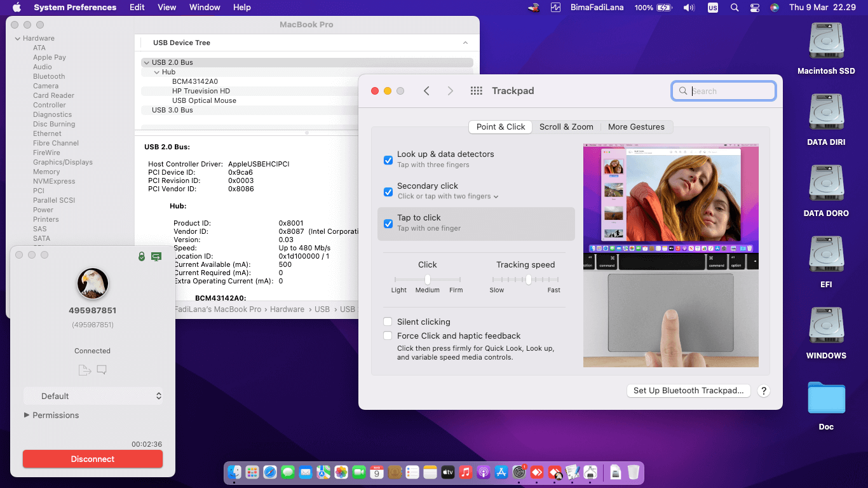Open the Default profile dropdown
This screenshot has height=488, width=868.
(x=93, y=396)
